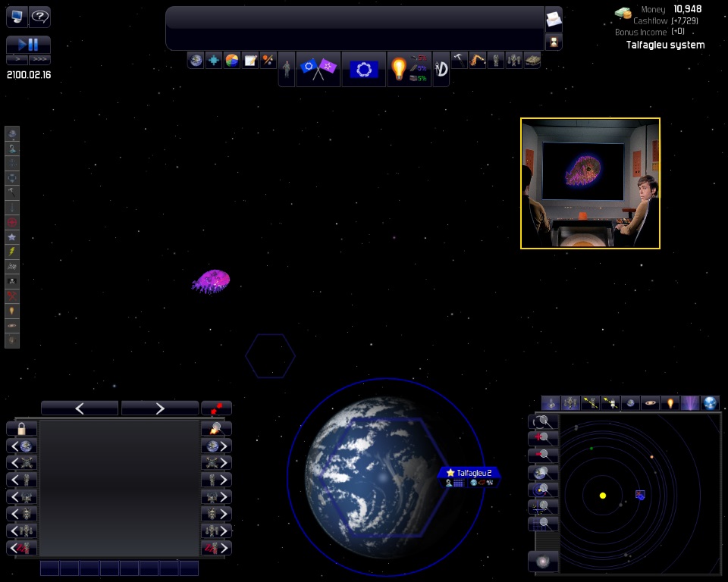Cycle to previous space station arrow
The image size is (728, 582).
coord(21,463)
